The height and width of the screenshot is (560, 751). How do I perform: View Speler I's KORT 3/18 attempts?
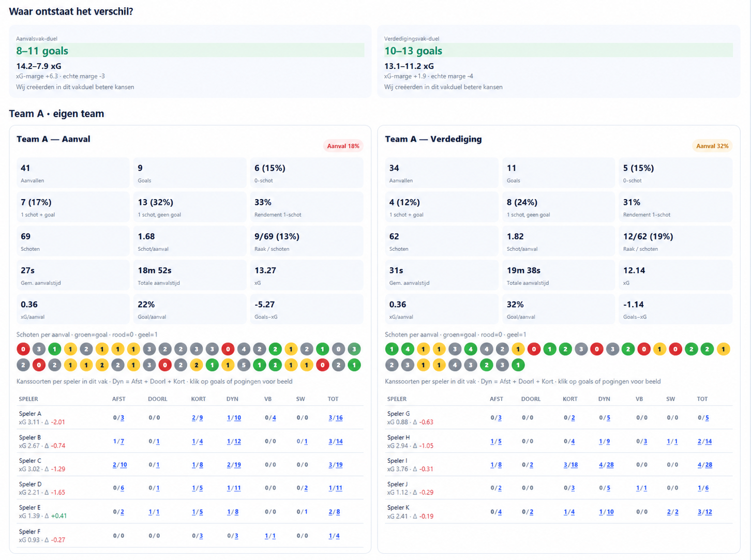click(x=570, y=465)
